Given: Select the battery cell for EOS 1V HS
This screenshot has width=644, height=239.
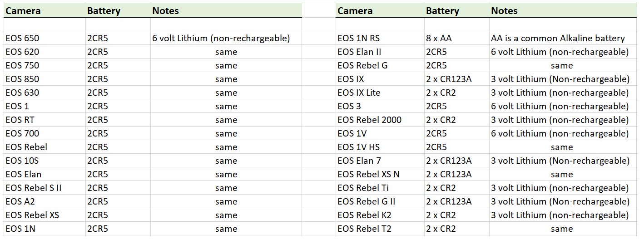Looking at the screenshot, I should (436, 147).
